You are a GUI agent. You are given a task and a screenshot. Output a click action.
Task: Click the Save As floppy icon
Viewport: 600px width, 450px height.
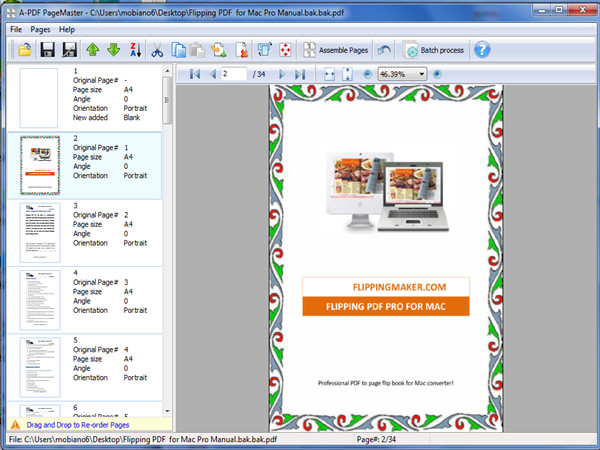(69, 50)
